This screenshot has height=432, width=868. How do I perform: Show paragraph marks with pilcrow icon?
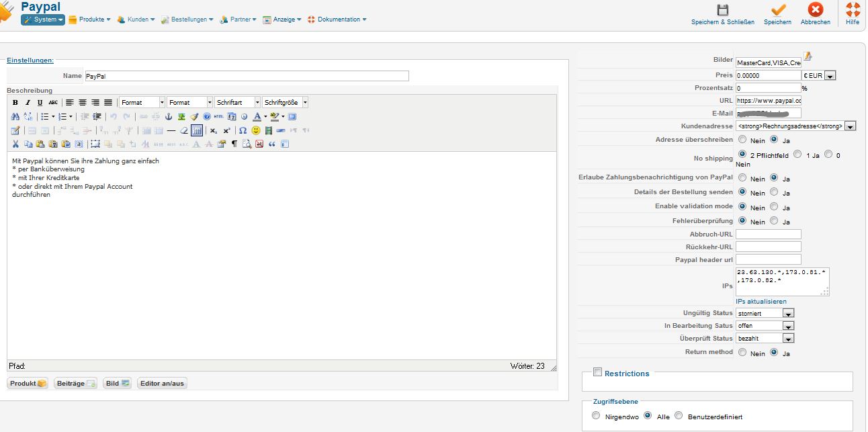pos(234,144)
